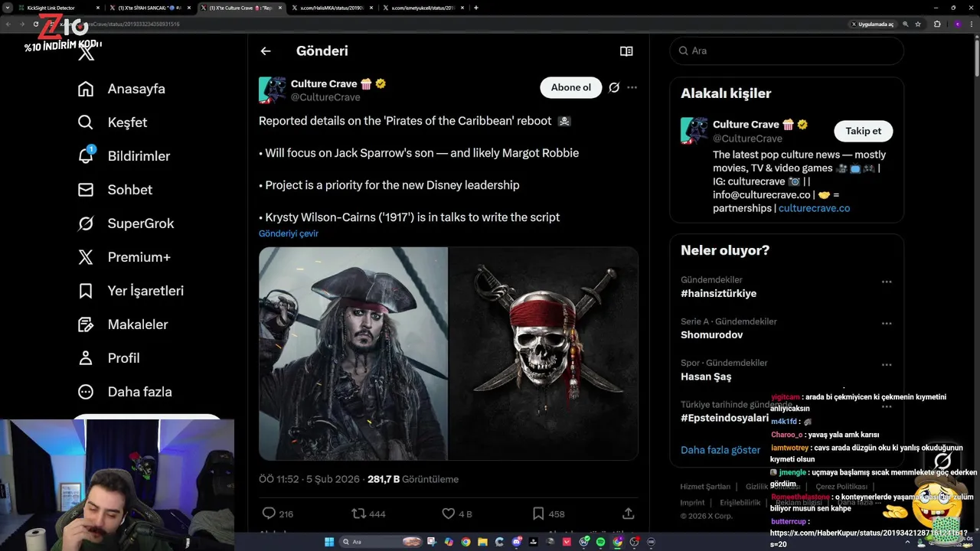The height and width of the screenshot is (551, 980).
Task: Open Culture Crave avatar in Alakalı kişiler
Action: 694,131
